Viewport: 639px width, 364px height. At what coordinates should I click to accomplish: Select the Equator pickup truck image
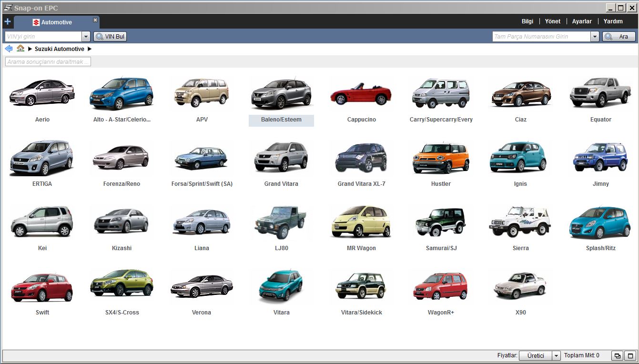pos(600,92)
